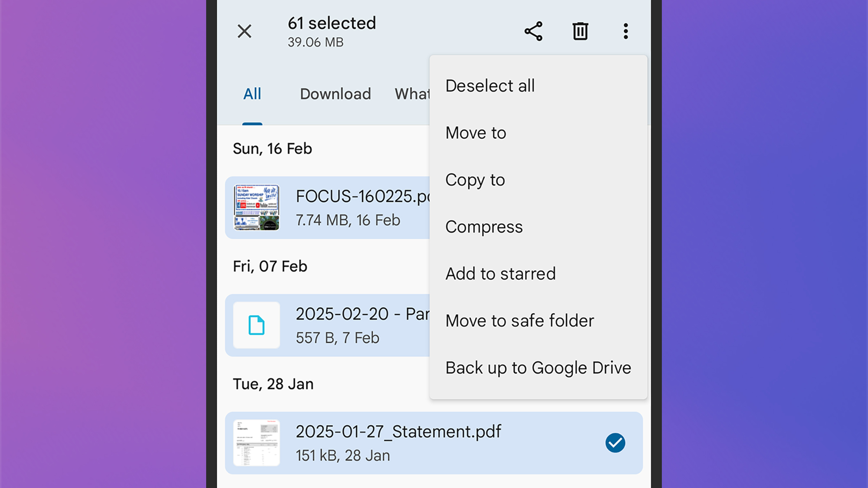868x488 pixels.
Task: Tap the blank document file icon
Action: [x=256, y=325]
